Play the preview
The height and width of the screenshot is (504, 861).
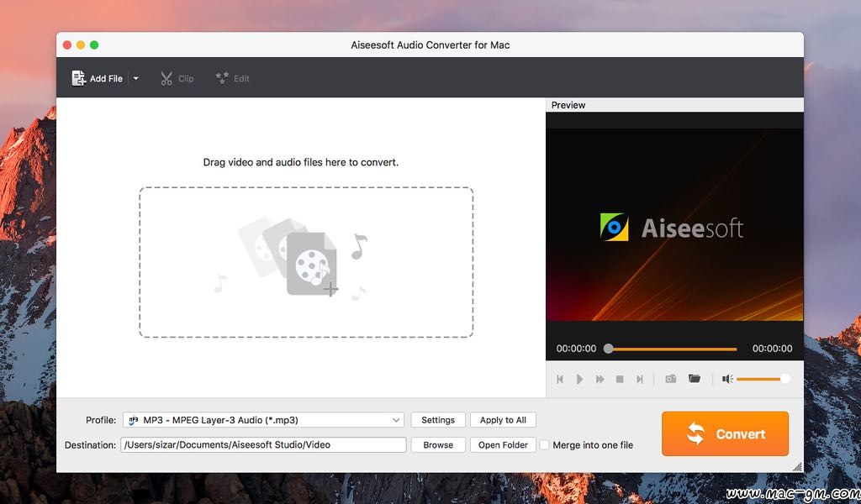[580, 379]
